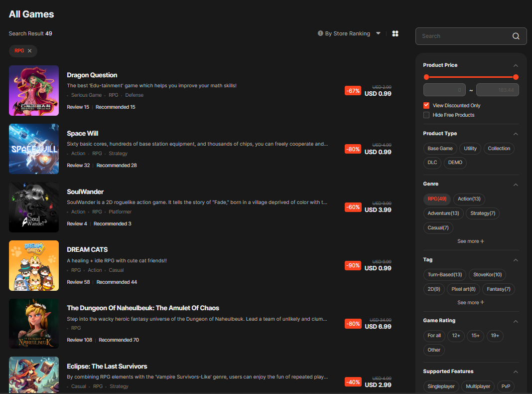Image resolution: width=532 pixels, height=394 pixels.
Task: Open The Amulet Of Chaos title link
Action: coord(143,308)
